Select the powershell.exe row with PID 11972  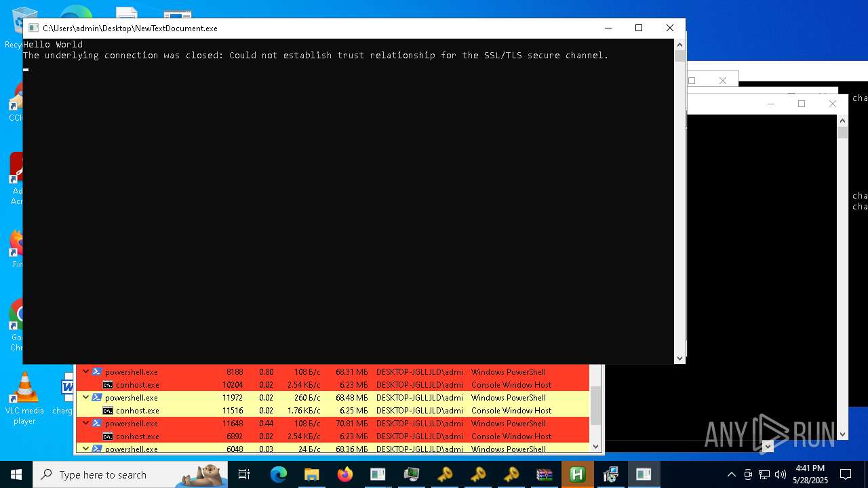(x=333, y=398)
